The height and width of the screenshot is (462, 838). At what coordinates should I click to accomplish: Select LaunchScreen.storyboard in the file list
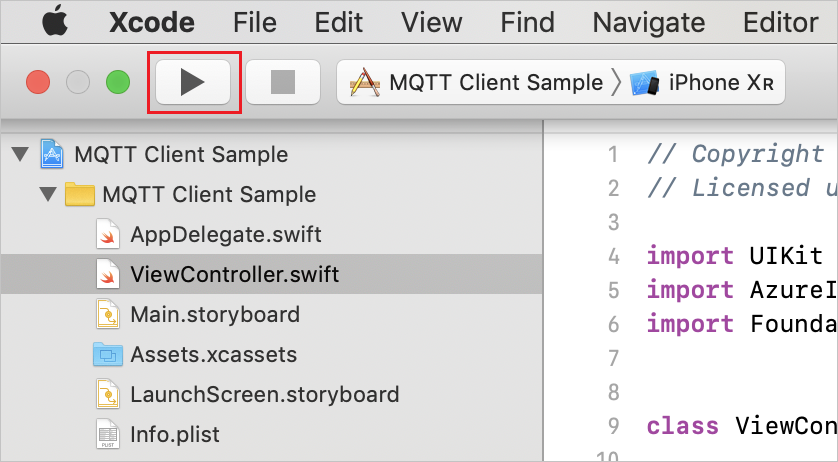pyautogui.click(x=264, y=394)
